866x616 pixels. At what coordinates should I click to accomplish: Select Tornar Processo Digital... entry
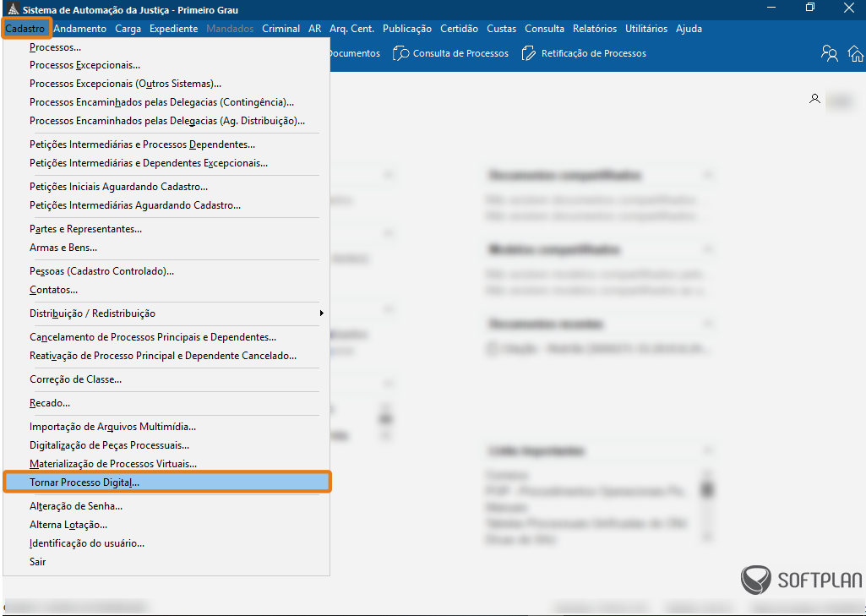pyautogui.click(x=166, y=482)
